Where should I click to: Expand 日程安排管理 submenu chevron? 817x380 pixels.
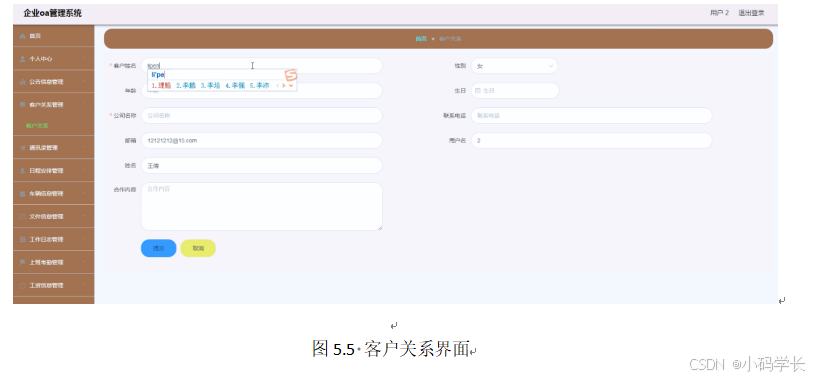[x=84, y=170]
